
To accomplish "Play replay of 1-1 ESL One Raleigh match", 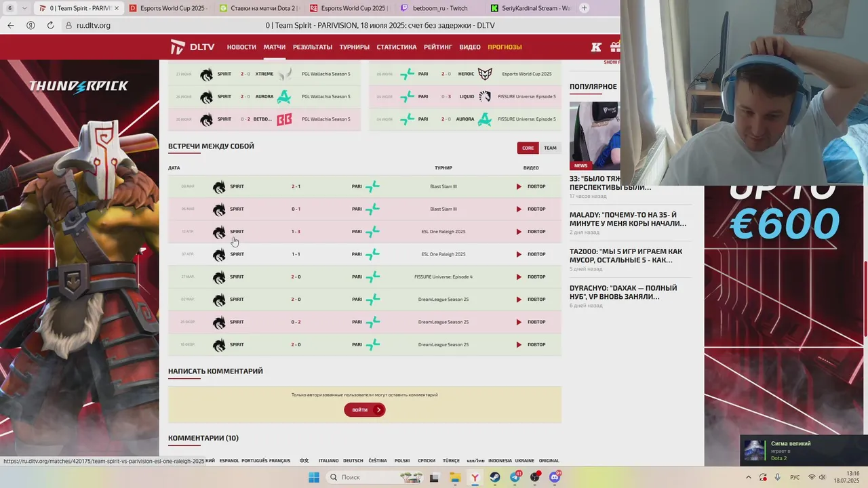I will [530, 254].
